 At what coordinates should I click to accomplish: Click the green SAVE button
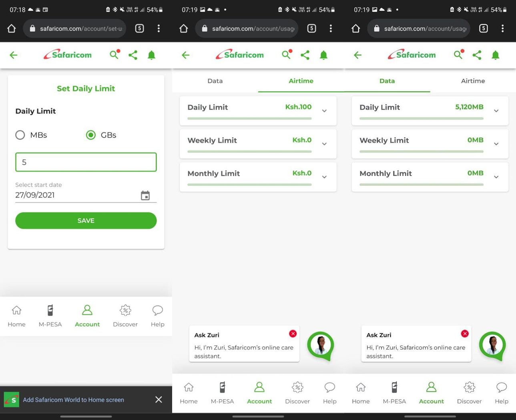coord(86,221)
